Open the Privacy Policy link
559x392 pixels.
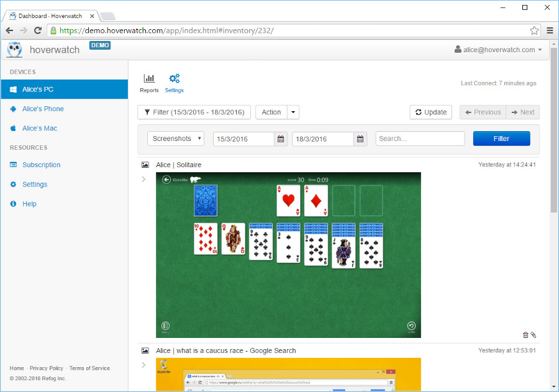47,368
